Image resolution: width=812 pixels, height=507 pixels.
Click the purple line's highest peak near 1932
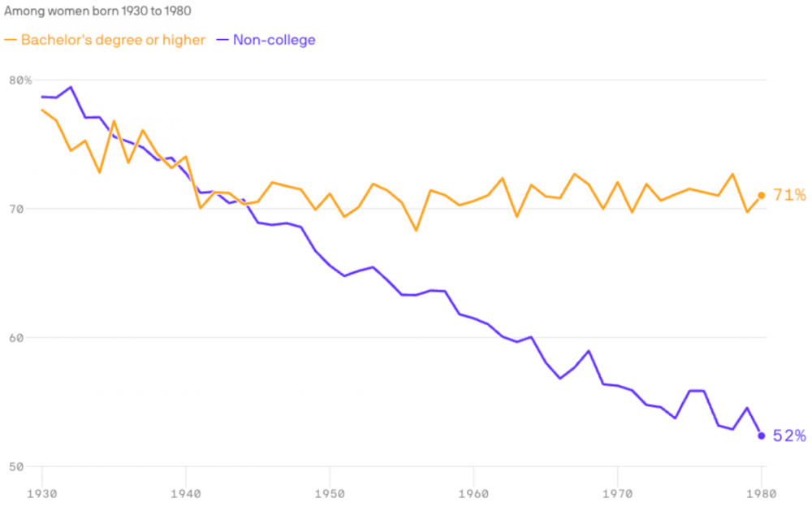71,87
